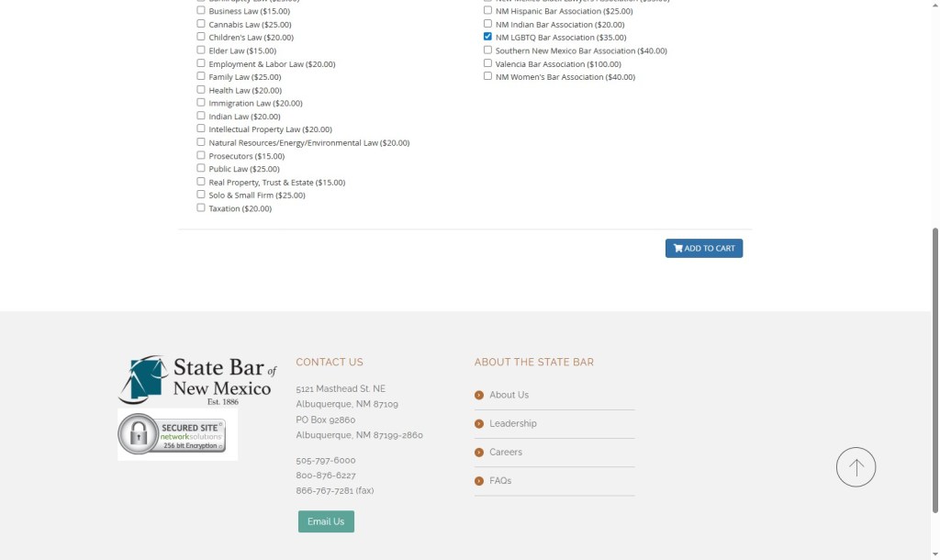
Task: Click the bullet arrow icon beside Careers
Action: (x=479, y=453)
